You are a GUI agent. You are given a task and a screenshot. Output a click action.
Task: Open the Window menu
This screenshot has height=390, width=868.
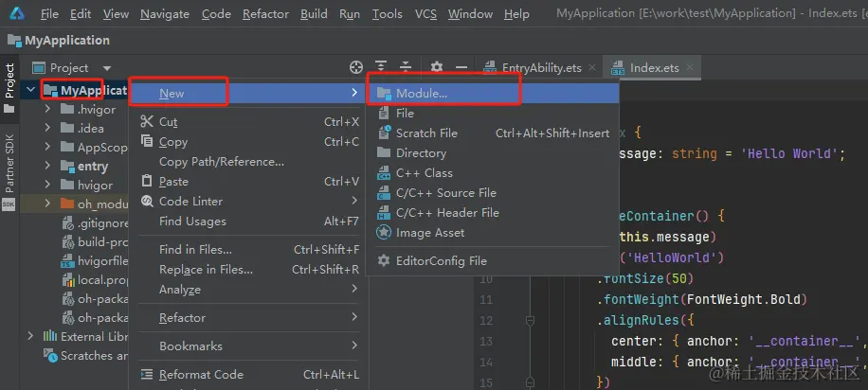tap(470, 14)
